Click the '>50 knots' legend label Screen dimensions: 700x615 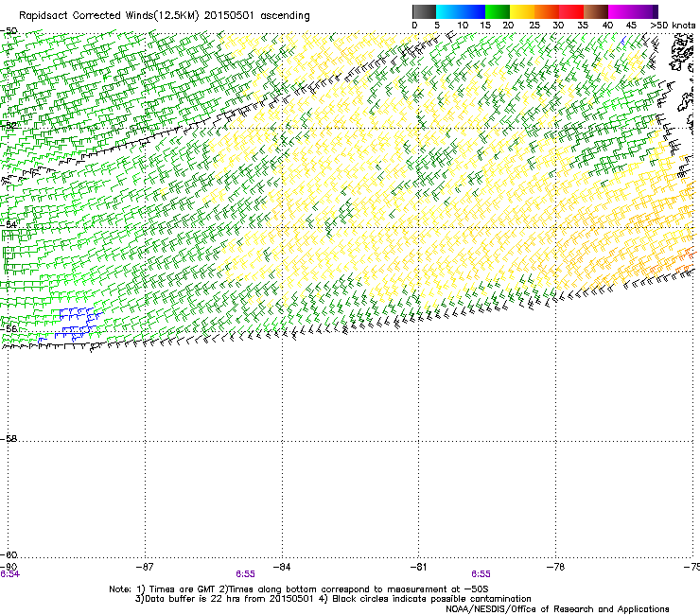673,26
